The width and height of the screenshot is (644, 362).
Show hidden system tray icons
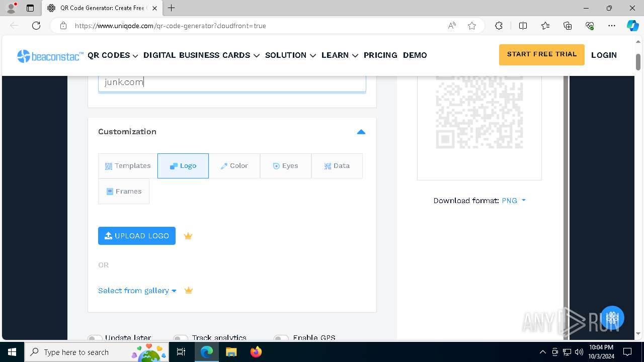(542, 352)
